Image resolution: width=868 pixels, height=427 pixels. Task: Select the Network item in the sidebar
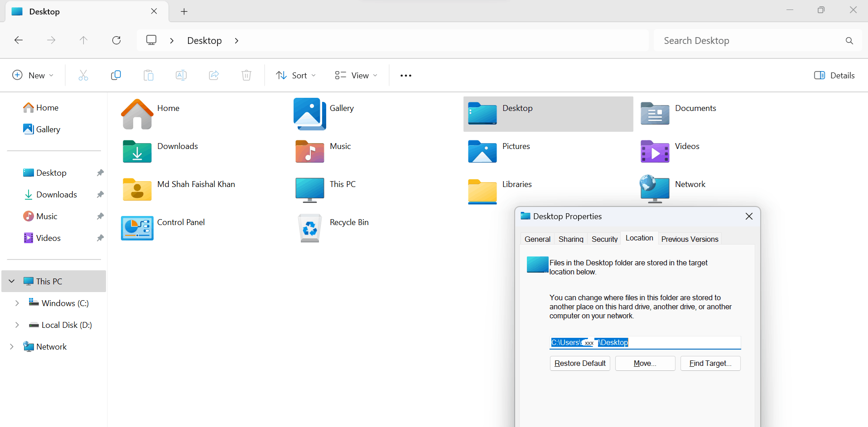51,346
